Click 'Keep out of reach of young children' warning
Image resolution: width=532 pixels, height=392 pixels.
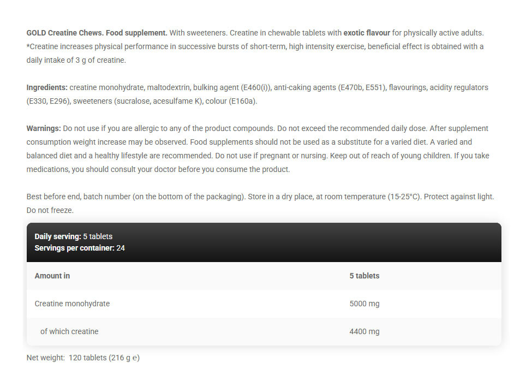pos(395,156)
